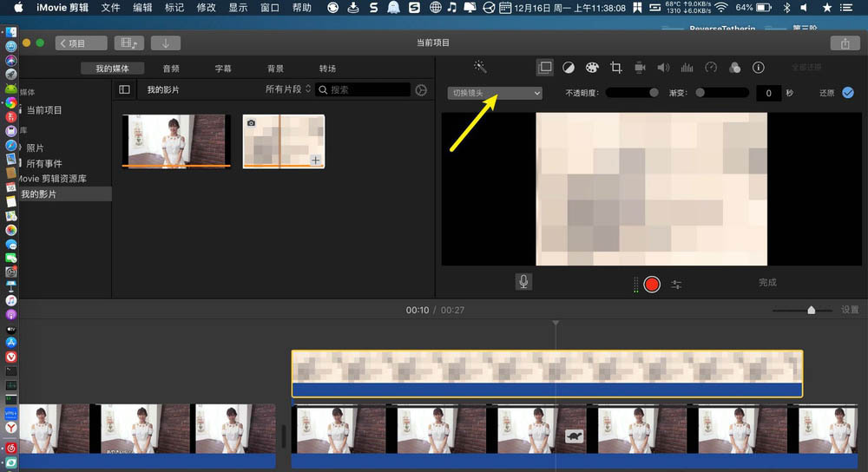Click the share icon at top right
This screenshot has width=868, height=472.
845,43
